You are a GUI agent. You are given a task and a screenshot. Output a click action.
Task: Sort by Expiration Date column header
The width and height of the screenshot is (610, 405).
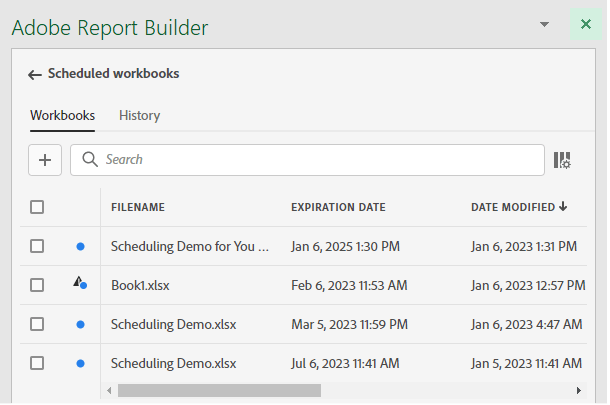click(338, 207)
